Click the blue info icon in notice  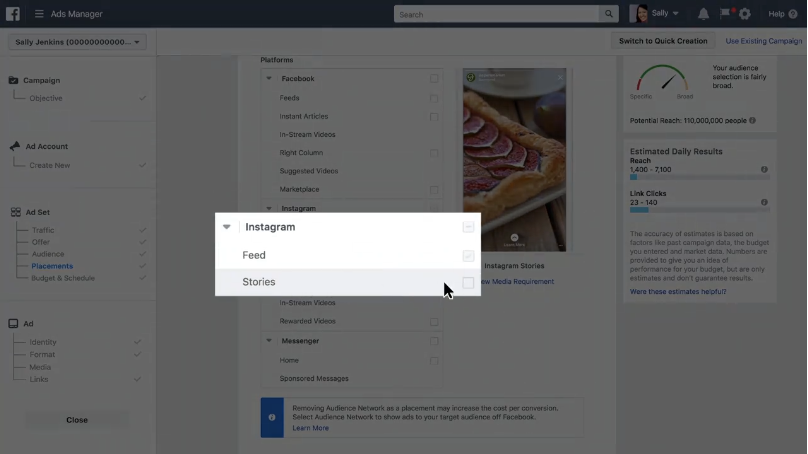pyautogui.click(x=272, y=417)
